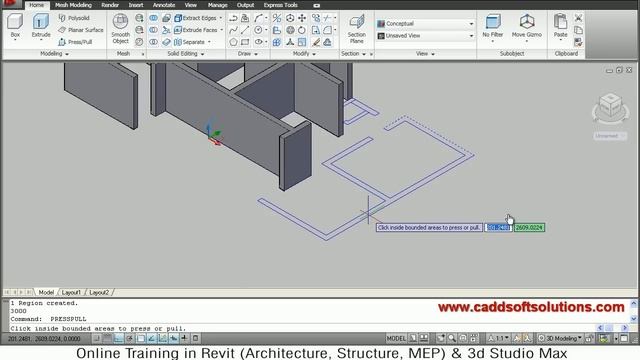Click the Smooth Object mesh button

point(120,29)
